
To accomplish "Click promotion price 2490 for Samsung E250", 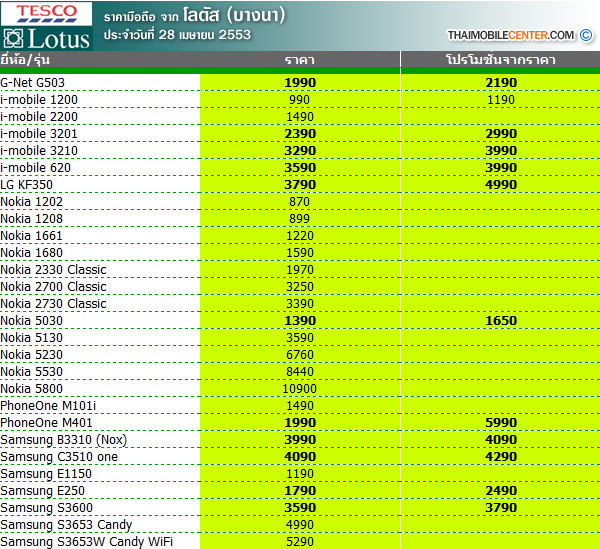I will coord(501,490).
